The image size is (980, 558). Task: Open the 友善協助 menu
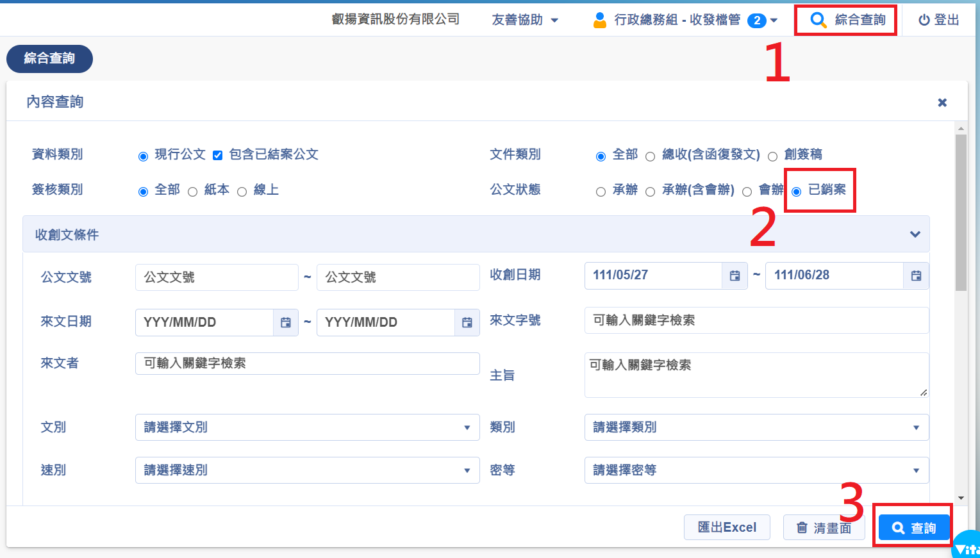pyautogui.click(x=524, y=20)
